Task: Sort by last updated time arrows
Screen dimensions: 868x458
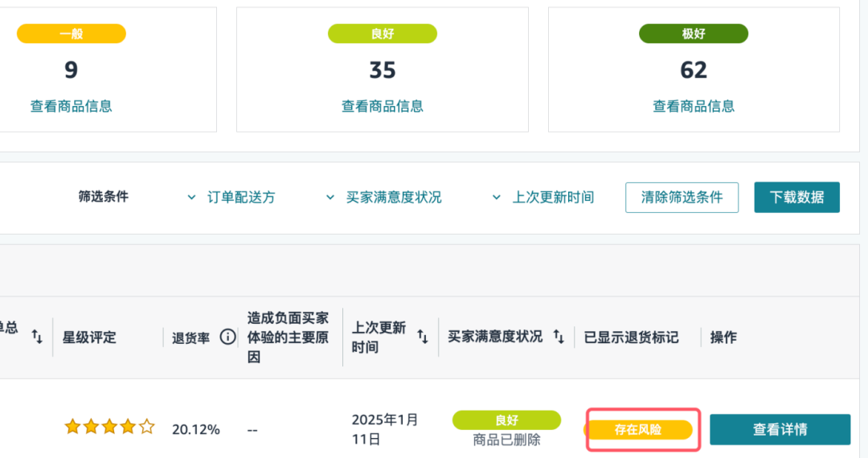Action: point(423,337)
